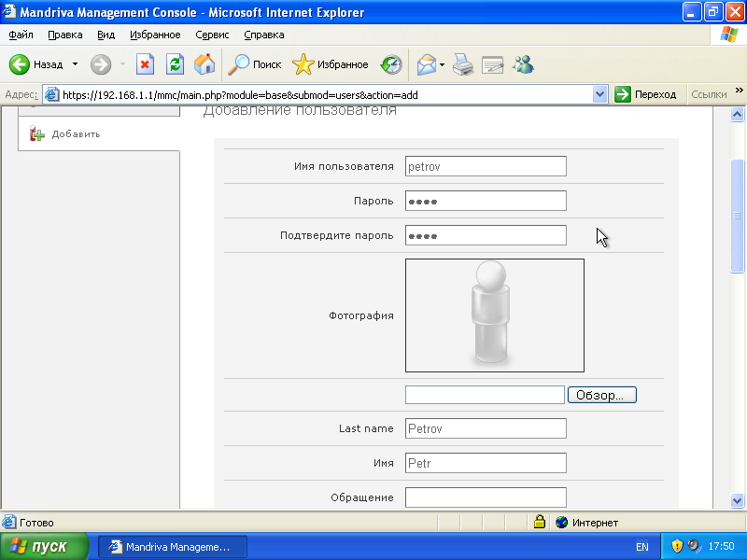This screenshot has height=560, width=747.
Task: Click the Интернет zone globe icon
Action: 562,523
